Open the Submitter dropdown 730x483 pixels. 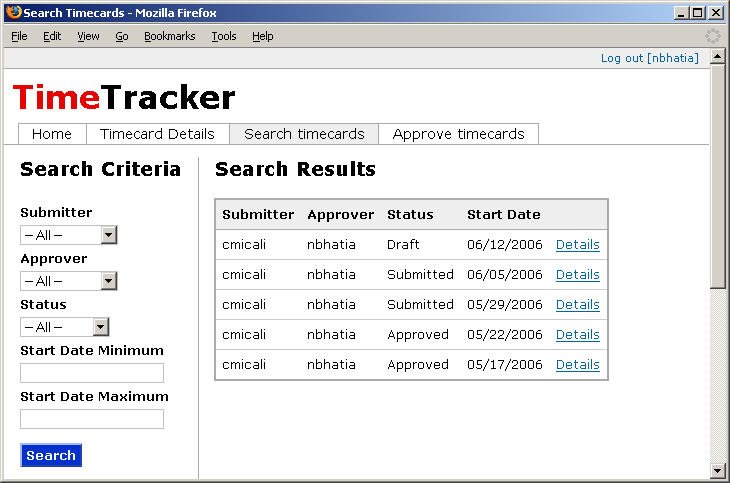68,235
